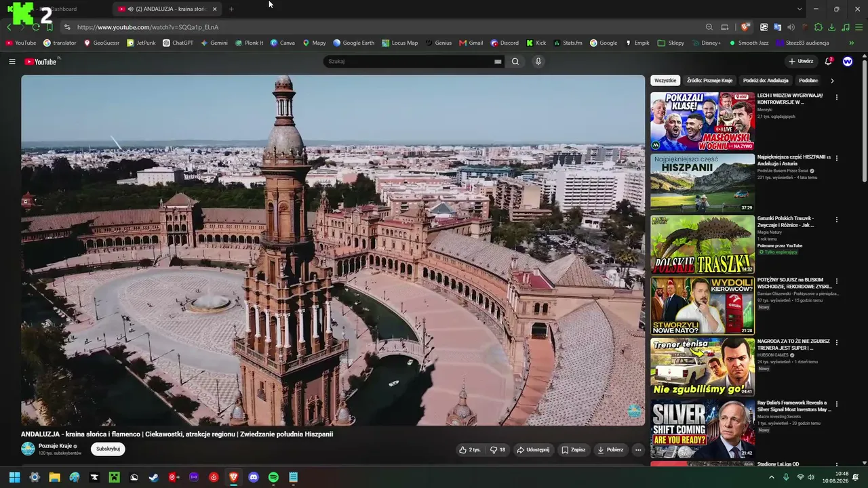Select the Podróż do: Andaluzja chip
This screenshot has height=488, width=868.
(x=766, y=81)
